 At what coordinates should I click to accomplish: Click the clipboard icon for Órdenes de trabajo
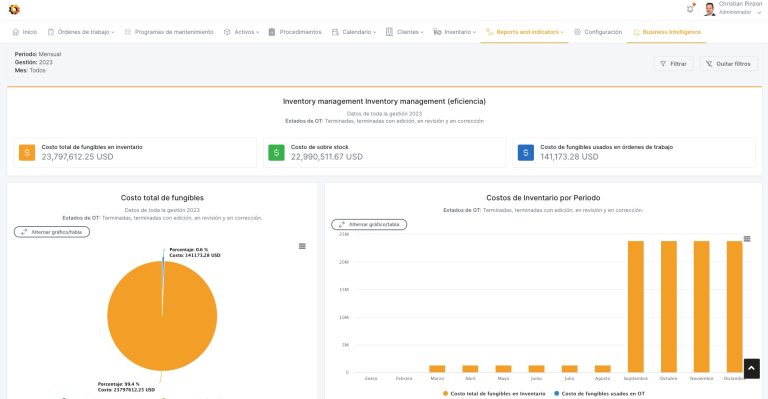[51, 32]
